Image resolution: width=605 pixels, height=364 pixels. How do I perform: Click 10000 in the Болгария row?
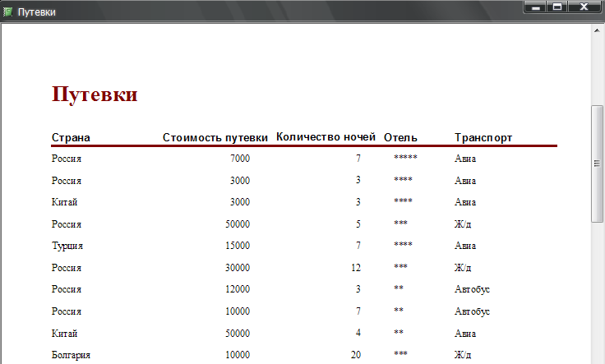pos(238,355)
